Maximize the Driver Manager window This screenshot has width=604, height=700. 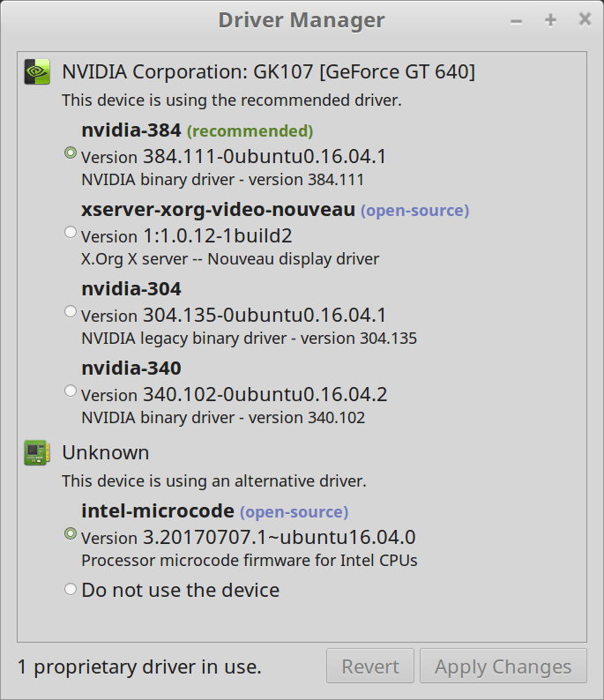coord(550,20)
